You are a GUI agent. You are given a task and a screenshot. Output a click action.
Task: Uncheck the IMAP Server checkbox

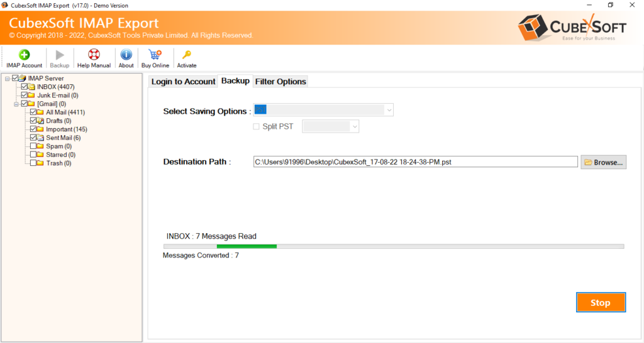click(x=15, y=78)
